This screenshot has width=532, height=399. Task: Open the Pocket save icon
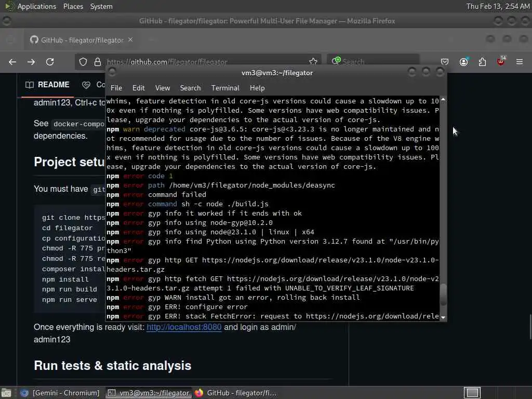point(445,62)
